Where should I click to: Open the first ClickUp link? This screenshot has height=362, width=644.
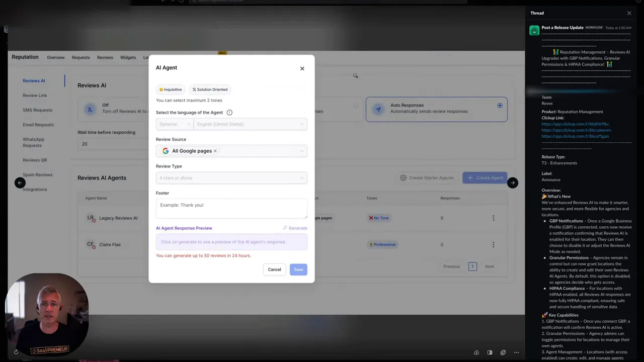(x=575, y=124)
